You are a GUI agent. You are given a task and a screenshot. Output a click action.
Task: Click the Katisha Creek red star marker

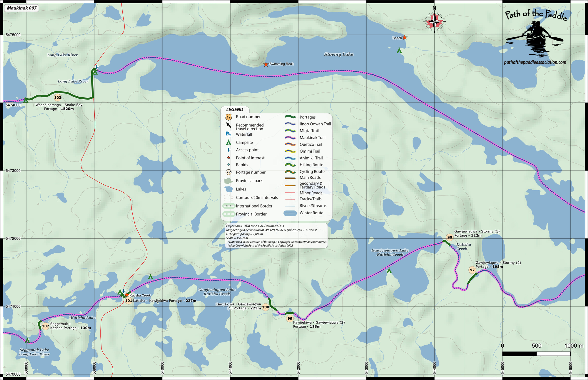pyautogui.click(x=127, y=295)
